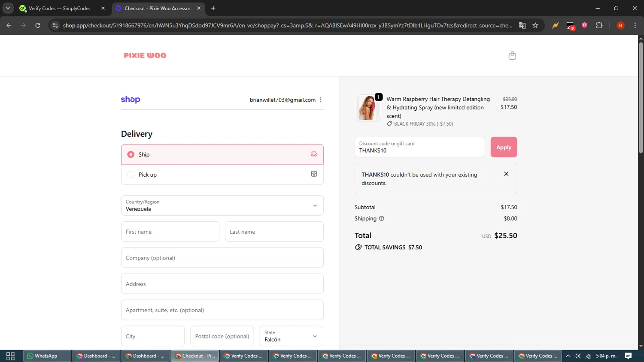The width and height of the screenshot is (644, 362).
Task: Switch to Checkout taskbar window
Action: pyautogui.click(x=194, y=356)
